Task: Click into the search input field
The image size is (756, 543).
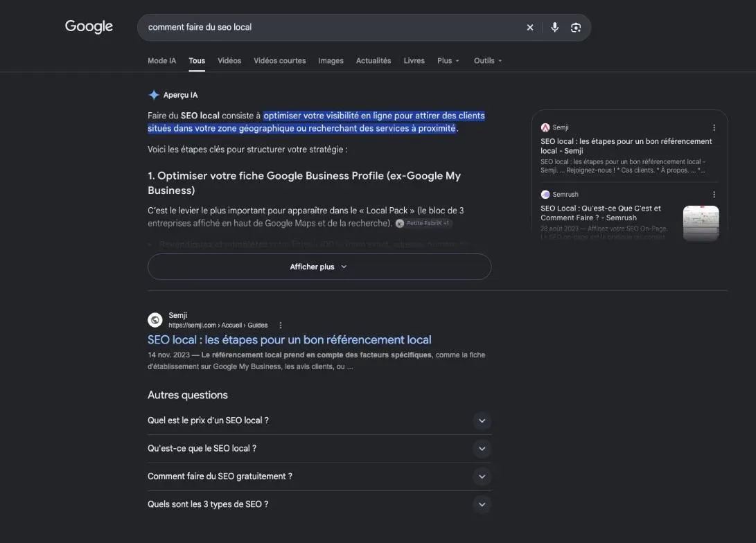Action: coord(333,28)
